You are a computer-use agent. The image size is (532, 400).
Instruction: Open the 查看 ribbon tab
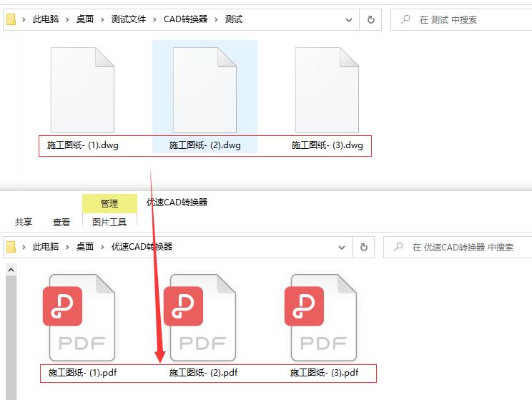point(61,222)
